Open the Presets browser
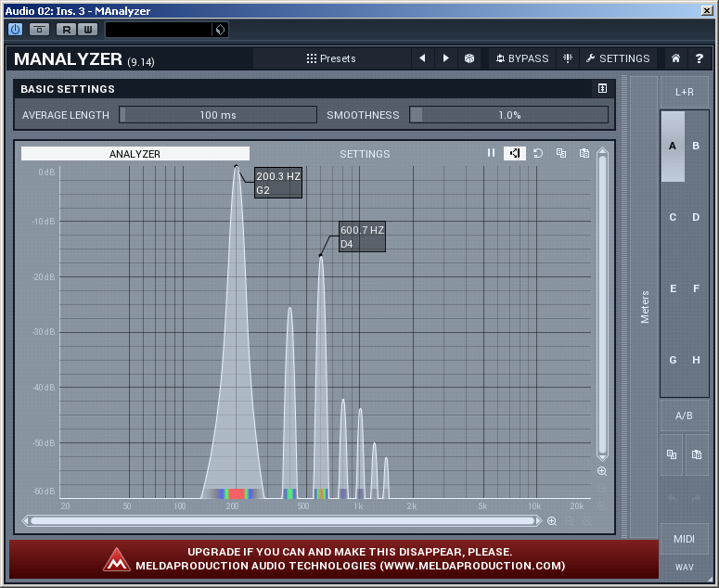 tap(331, 58)
